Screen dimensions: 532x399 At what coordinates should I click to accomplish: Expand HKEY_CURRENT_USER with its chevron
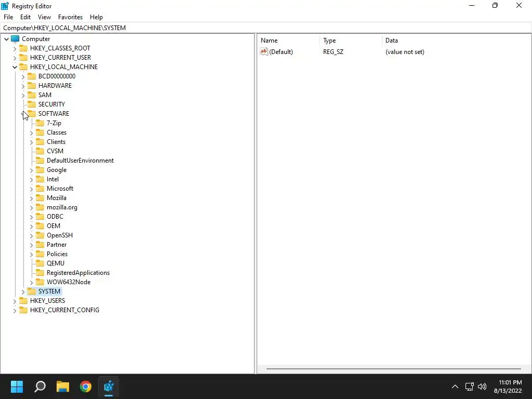(x=15, y=58)
